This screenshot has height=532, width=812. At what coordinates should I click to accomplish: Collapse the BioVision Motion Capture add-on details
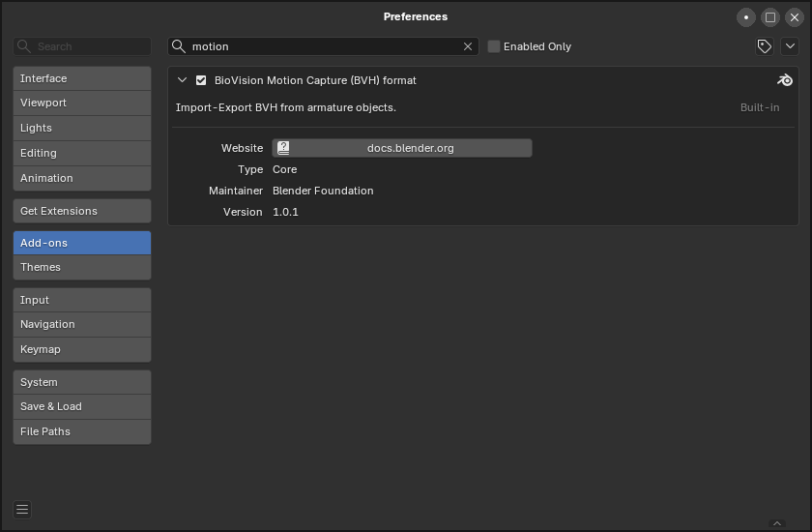point(182,80)
